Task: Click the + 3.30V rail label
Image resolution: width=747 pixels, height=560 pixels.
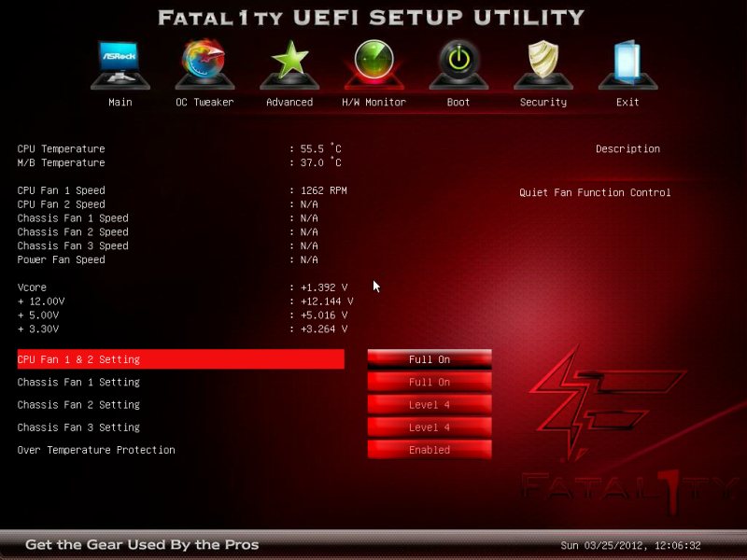Action: 38,329
